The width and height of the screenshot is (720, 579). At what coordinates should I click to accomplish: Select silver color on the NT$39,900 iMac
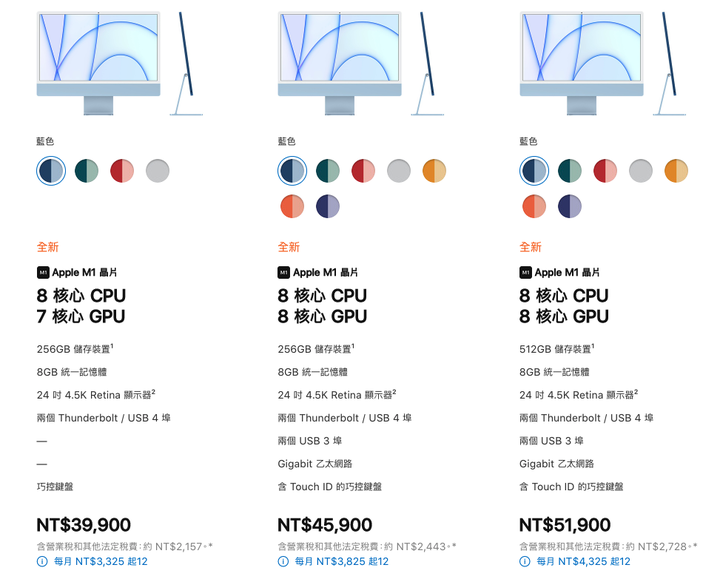[x=157, y=171]
